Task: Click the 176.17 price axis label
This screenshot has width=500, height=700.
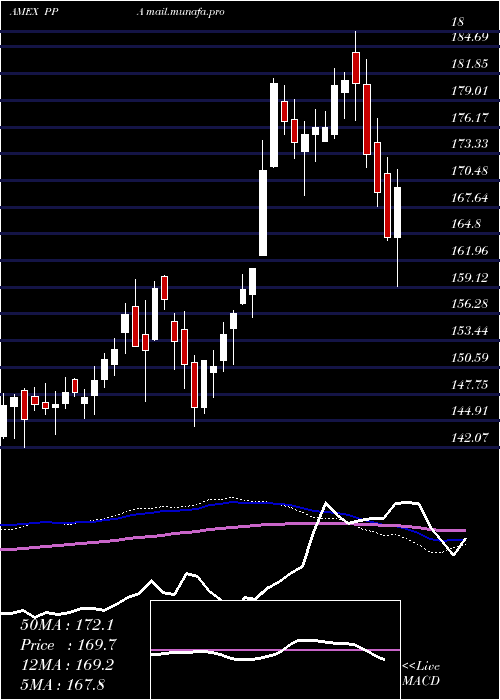Action: point(470,117)
